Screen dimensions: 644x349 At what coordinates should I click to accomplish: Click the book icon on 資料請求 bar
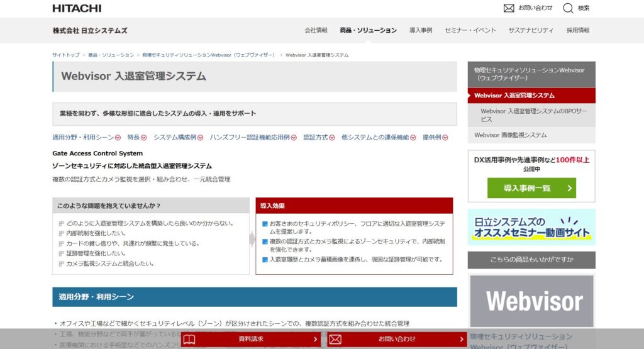point(189,339)
